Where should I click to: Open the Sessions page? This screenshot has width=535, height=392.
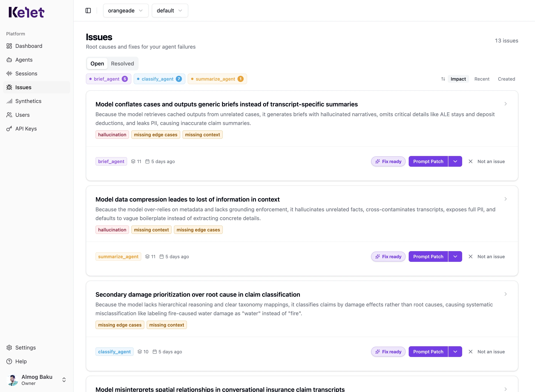tap(26, 73)
